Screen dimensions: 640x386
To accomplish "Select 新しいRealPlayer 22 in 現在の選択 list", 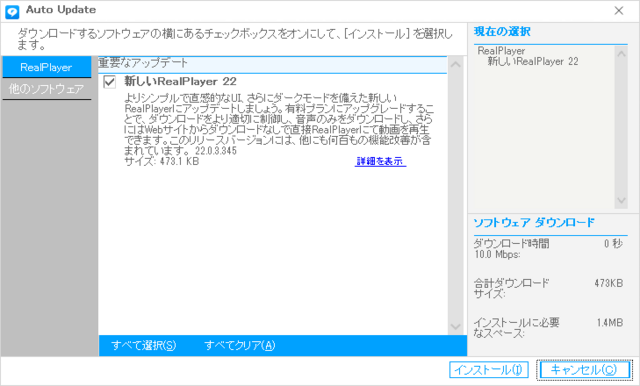I will coord(533,62).
